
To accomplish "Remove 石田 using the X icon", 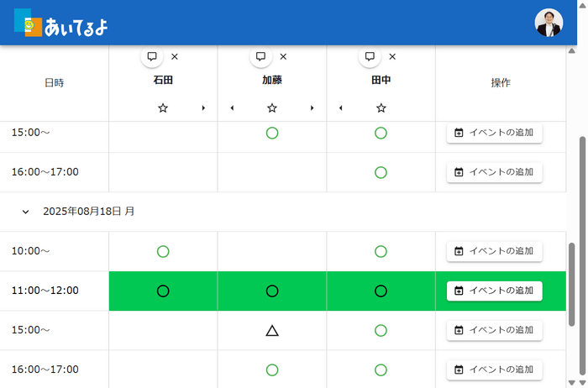I will (x=175, y=56).
